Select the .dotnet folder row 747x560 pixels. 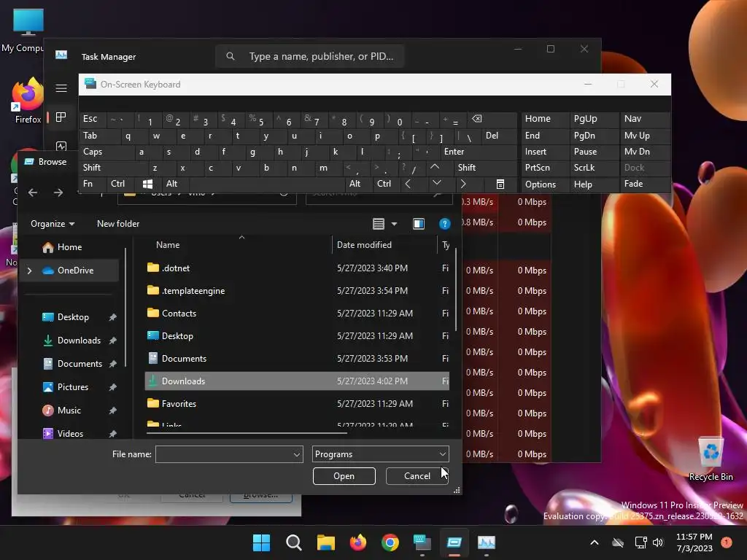[x=297, y=268]
